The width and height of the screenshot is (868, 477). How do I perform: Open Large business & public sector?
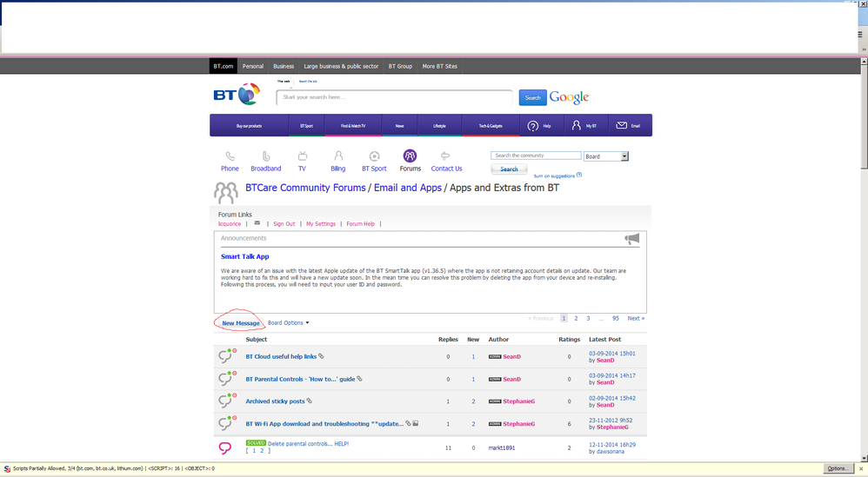tap(341, 66)
